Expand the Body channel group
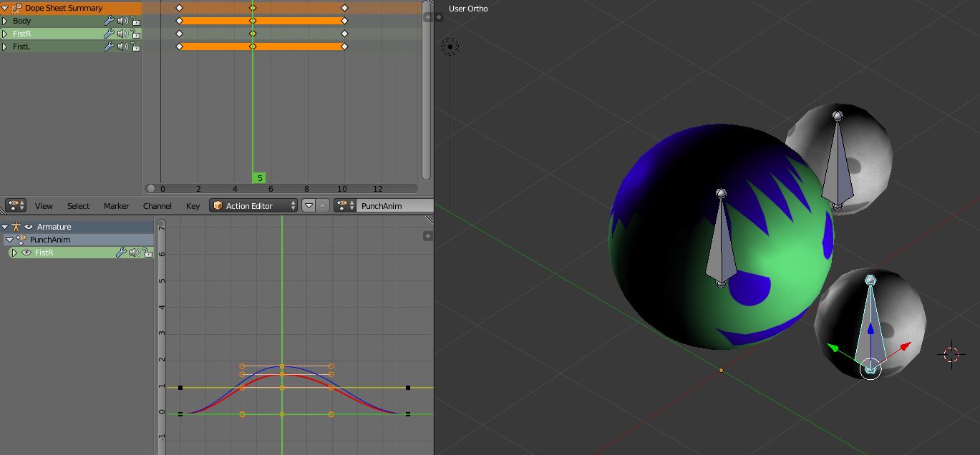Image resolution: width=980 pixels, height=455 pixels. click(x=5, y=21)
